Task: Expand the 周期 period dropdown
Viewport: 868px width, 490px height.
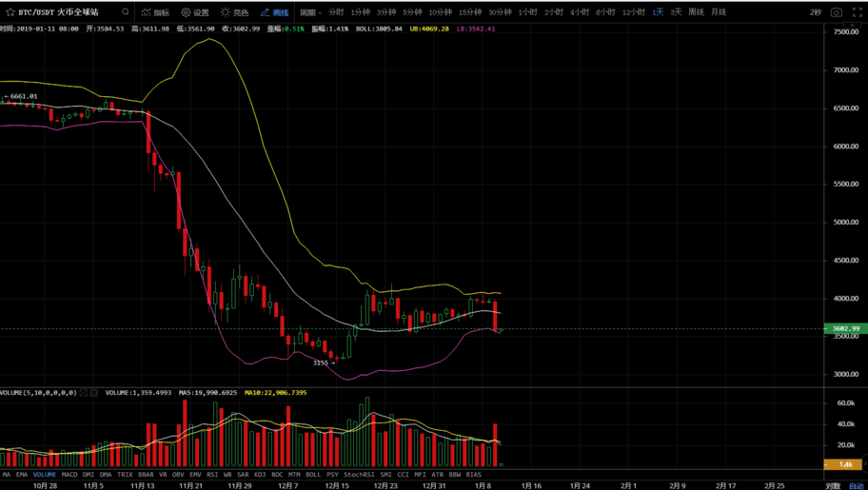Action: 311,12
